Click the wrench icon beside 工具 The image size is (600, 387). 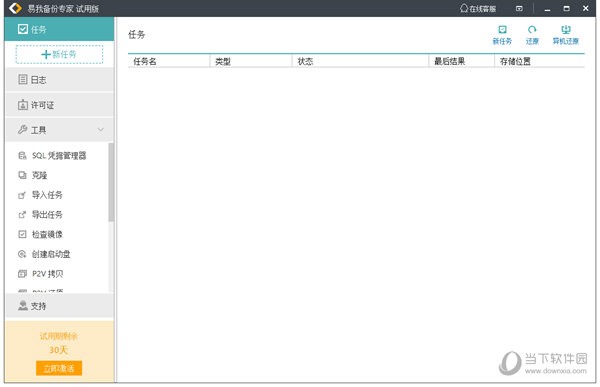click(x=23, y=130)
